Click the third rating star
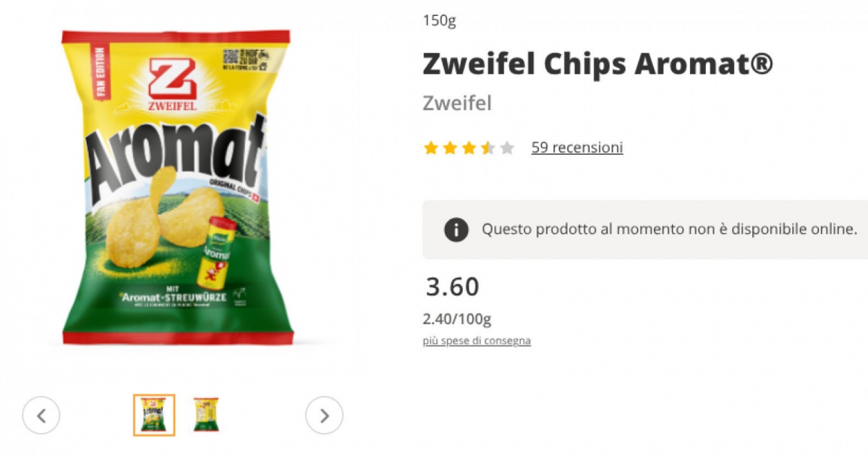The height and width of the screenshot is (456, 868). coord(469,148)
